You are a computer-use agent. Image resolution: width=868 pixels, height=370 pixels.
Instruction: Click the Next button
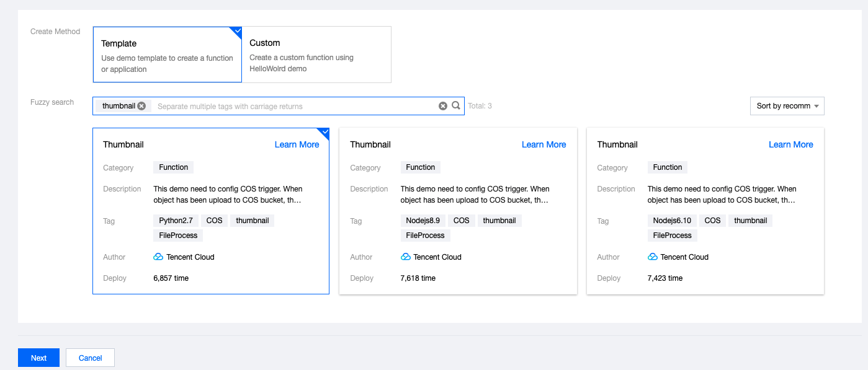38,358
